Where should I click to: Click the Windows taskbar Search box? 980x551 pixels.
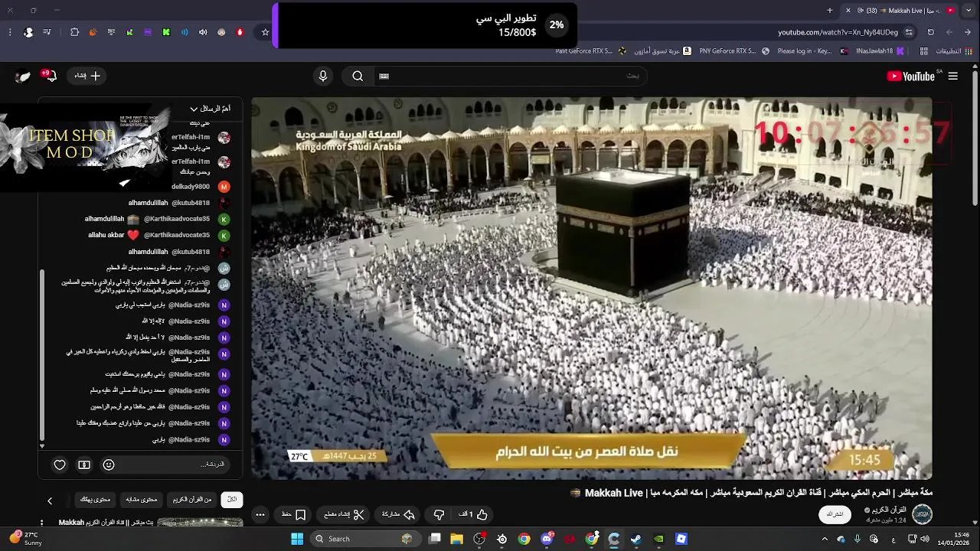[365, 539]
